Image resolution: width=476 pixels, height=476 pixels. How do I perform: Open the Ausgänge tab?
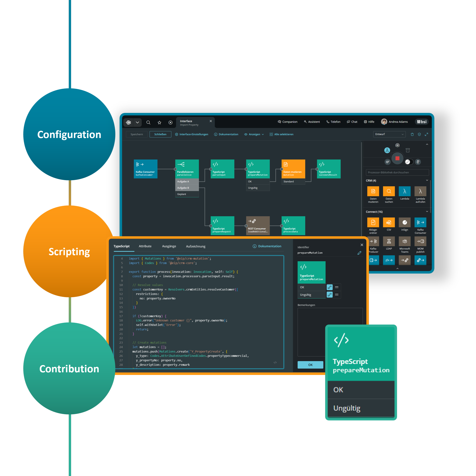click(x=169, y=246)
